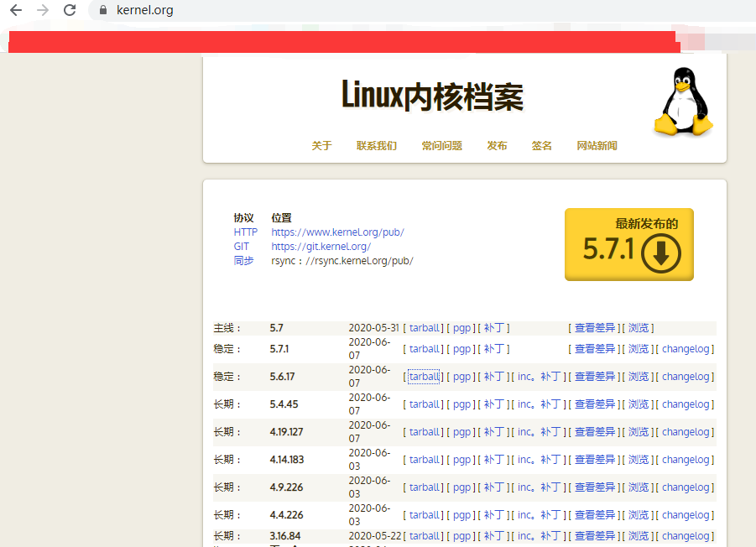Viewport: 756px width, 547px height.
Task: Open https://www.kernel.org/pub/ link
Action: (337, 232)
